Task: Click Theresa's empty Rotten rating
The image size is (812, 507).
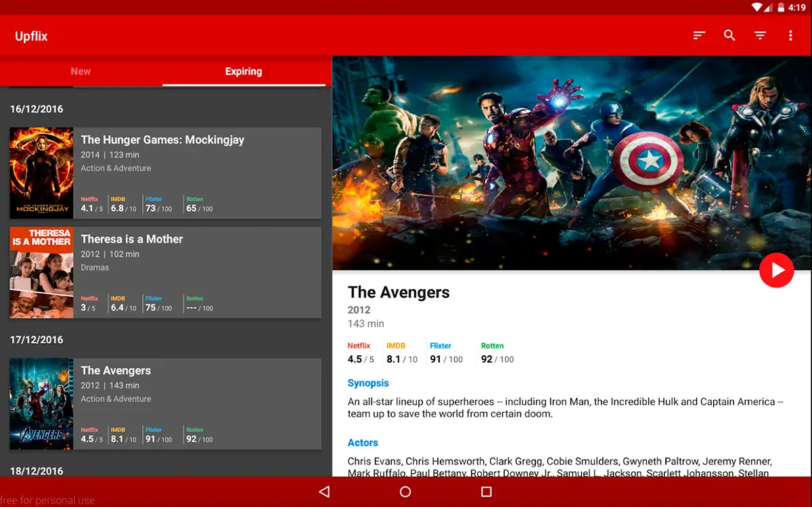Action: tap(200, 304)
